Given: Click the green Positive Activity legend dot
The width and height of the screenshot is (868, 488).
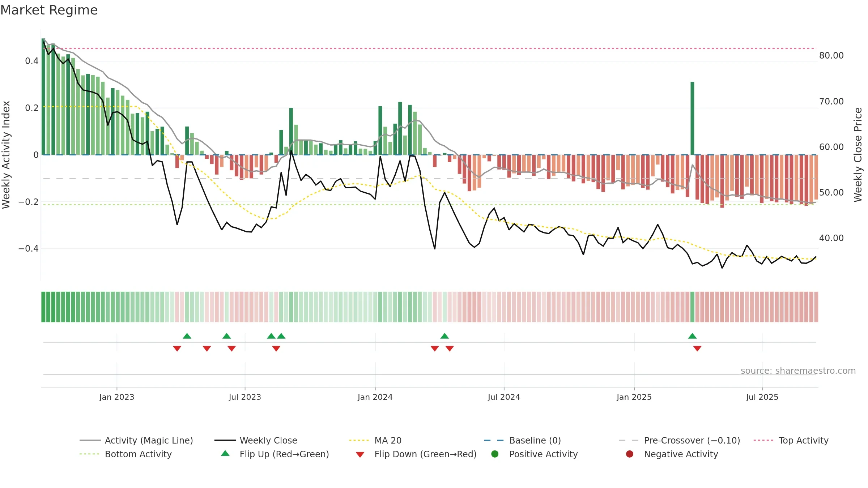Looking at the screenshot, I should coord(495,454).
